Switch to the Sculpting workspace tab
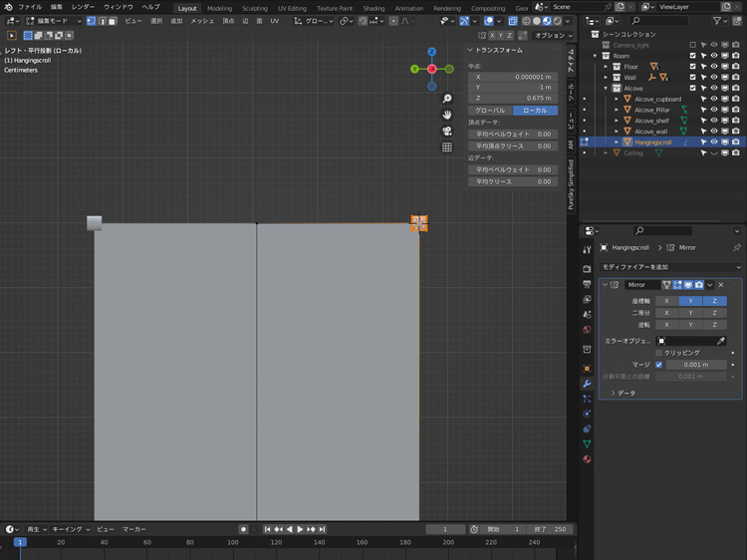747x560 pixels. coord(255,8)
